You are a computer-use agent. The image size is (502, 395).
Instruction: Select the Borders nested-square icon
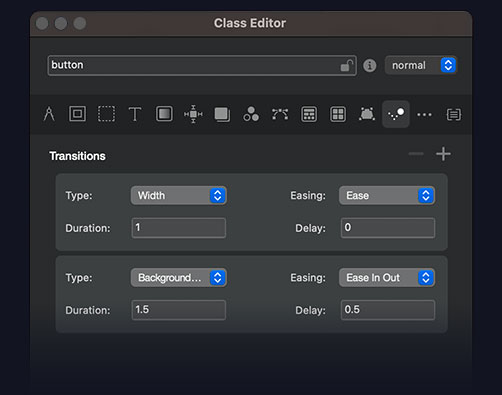point(77,114)
